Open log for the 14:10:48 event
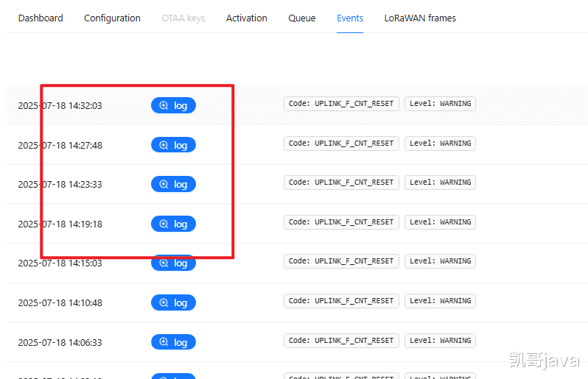This screenshot has width=588, height=379. tap(173, 302)
